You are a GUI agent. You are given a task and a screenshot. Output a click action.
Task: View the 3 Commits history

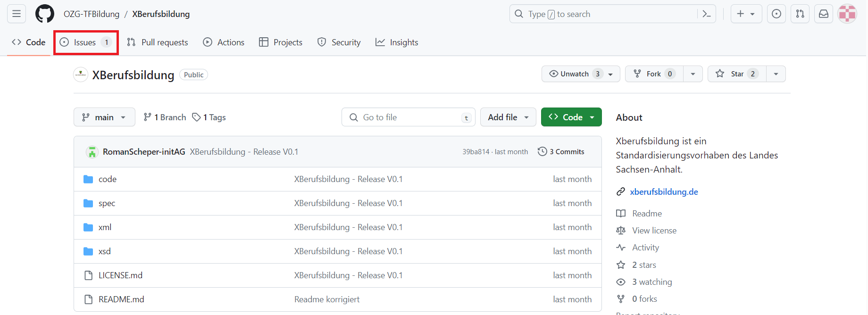pyautogui.click(x=561, y=152)
